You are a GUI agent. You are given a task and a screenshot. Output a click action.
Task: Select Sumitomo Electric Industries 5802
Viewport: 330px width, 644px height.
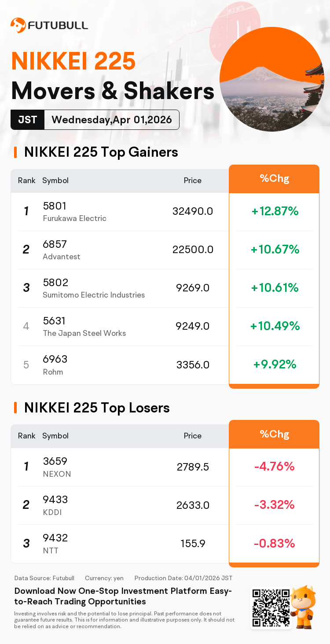click(x=165, y=288)
